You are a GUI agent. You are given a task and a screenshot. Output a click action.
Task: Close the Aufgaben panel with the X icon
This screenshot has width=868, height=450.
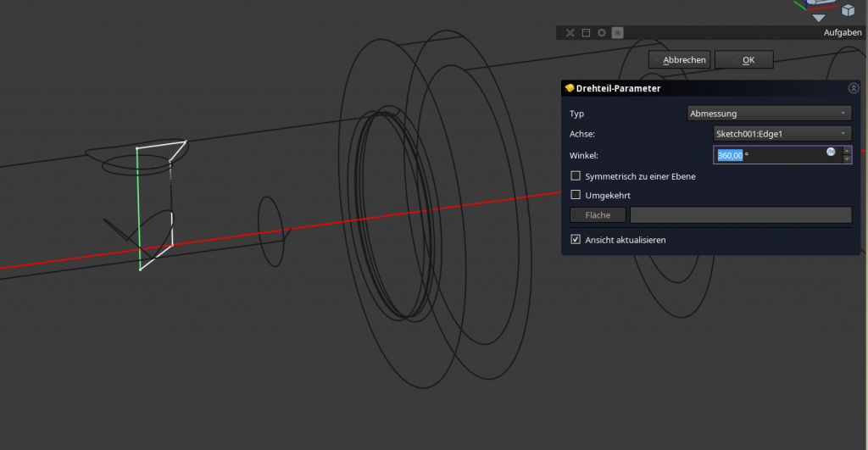570,33
